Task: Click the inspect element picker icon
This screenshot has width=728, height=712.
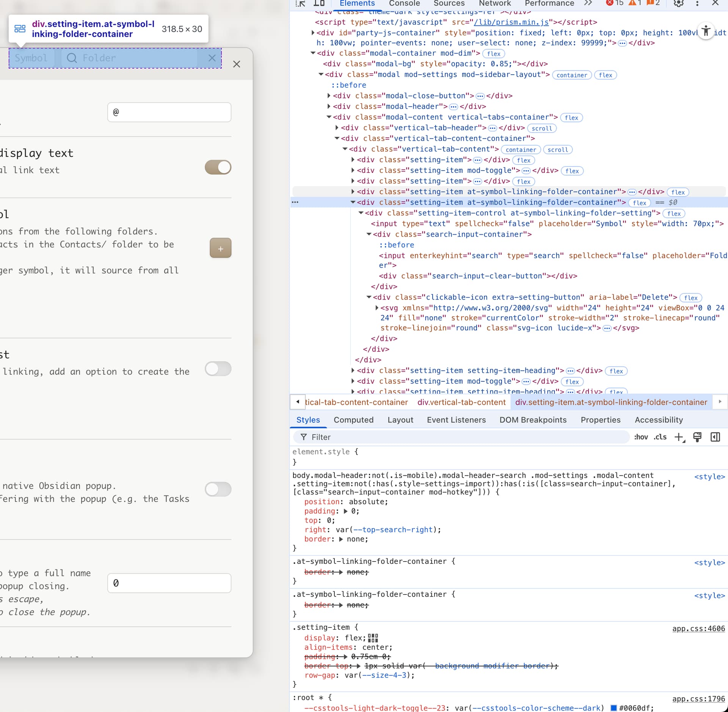Action: tap(300, 3)
